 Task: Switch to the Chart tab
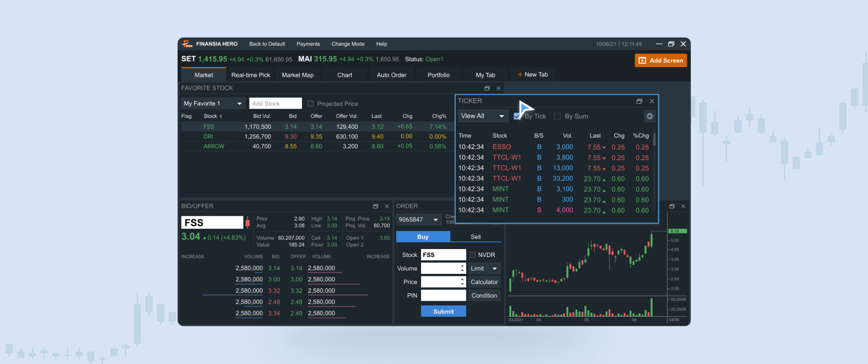click(345, 75)
